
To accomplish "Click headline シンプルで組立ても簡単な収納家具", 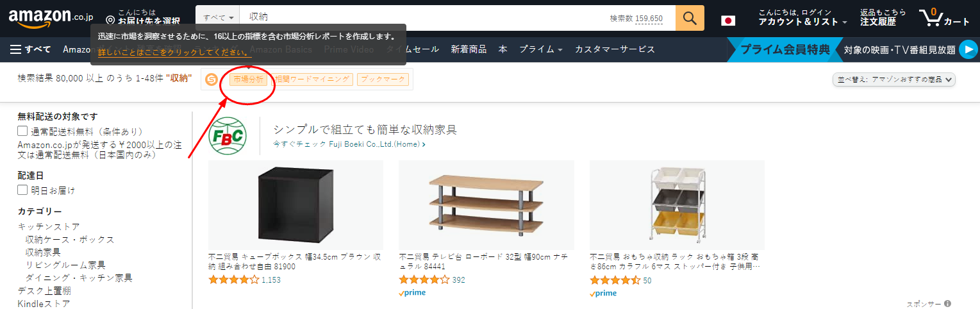I will pos(365,129).
